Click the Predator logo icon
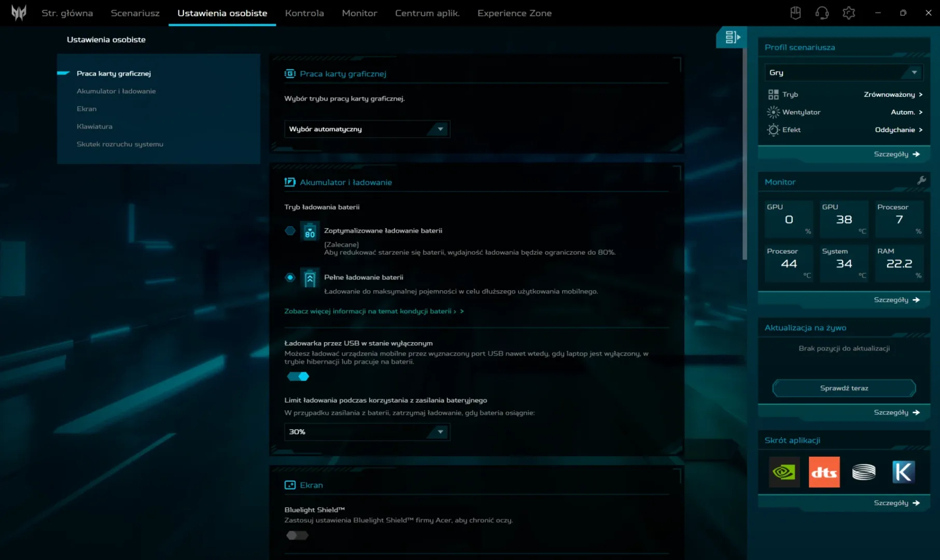The width and height of the screenshot is (940, 560). [19, 12]
